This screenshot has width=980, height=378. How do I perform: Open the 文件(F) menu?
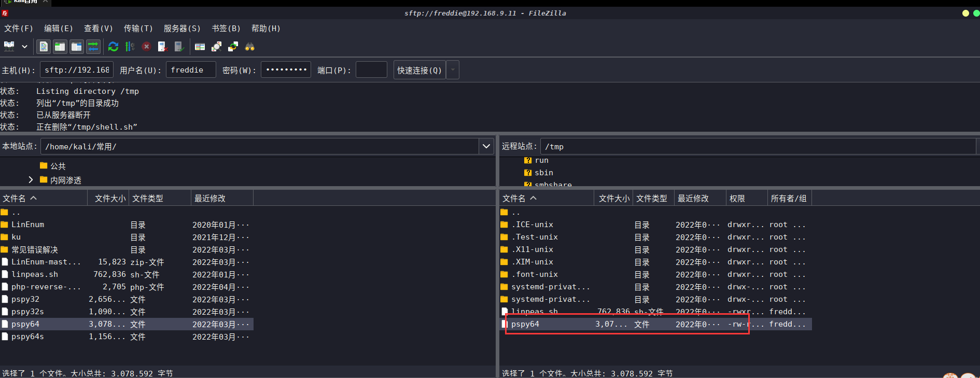[x=19, y=29]
